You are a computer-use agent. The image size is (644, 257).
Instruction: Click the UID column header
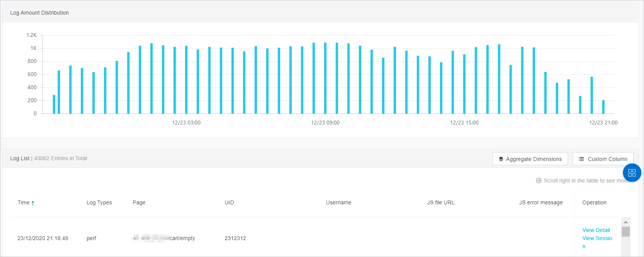[x=229, y=202]
